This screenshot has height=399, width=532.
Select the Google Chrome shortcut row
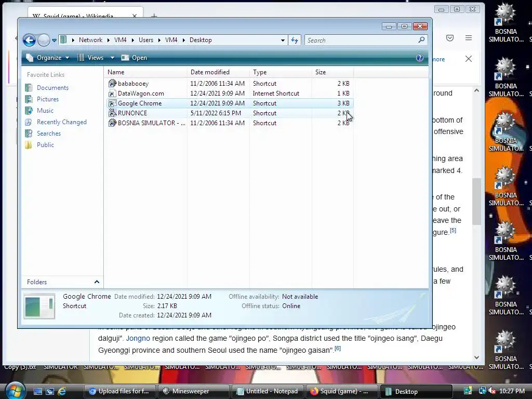(x=229, y=103)
